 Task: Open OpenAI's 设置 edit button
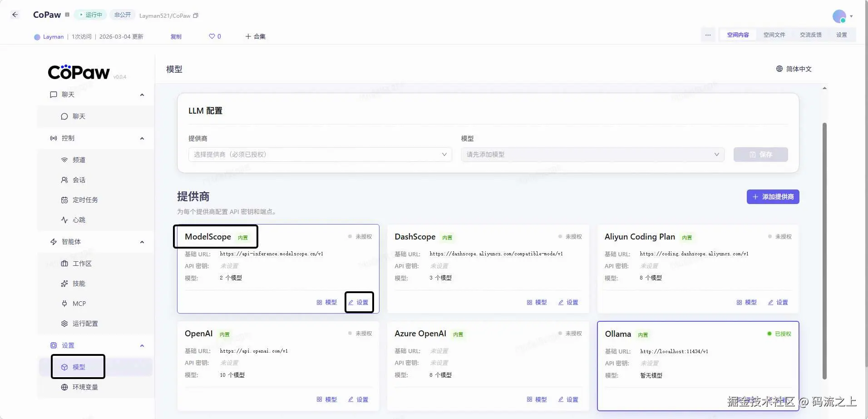pyautogui.click(x=358, y=400)
